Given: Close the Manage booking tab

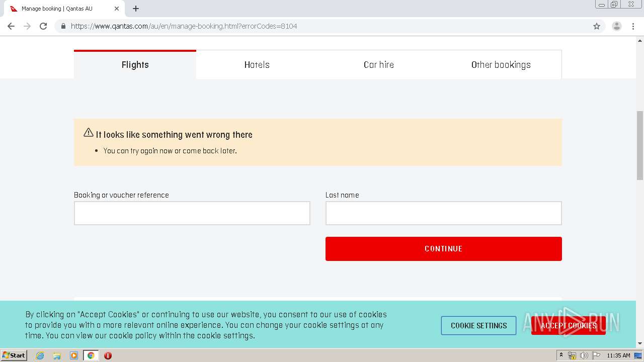Looking at the screenshot, I should click(117, 9).
